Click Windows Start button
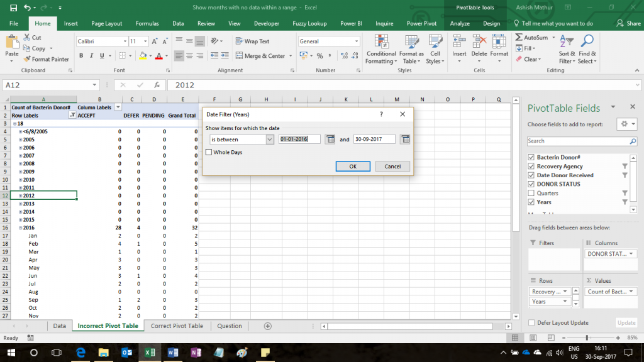 tap(11, 353)
